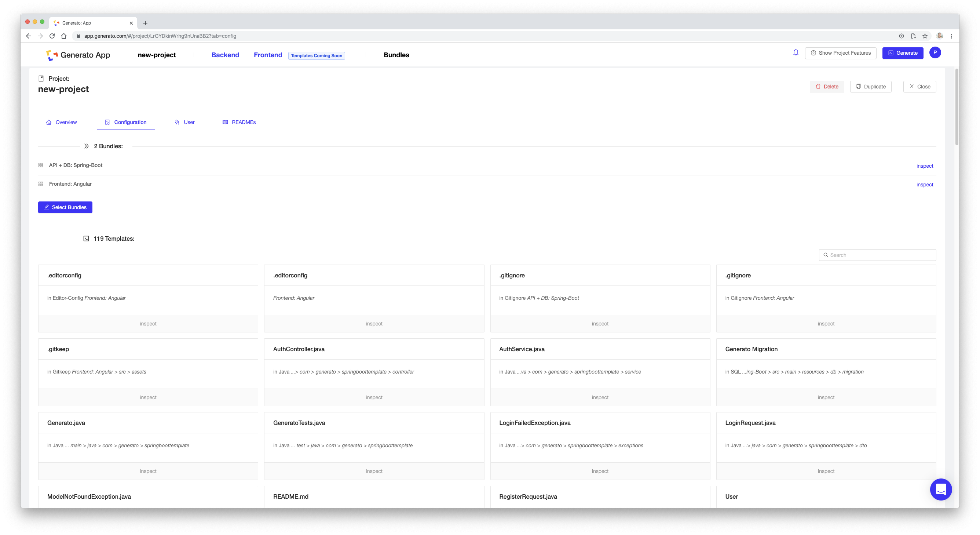Click the templates Search field
Screen dimensions: 980x535
(x=877, y=255)
